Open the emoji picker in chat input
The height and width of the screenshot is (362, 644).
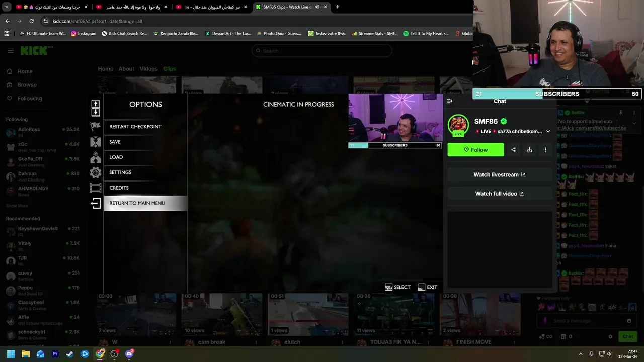[x=629, y=321]
